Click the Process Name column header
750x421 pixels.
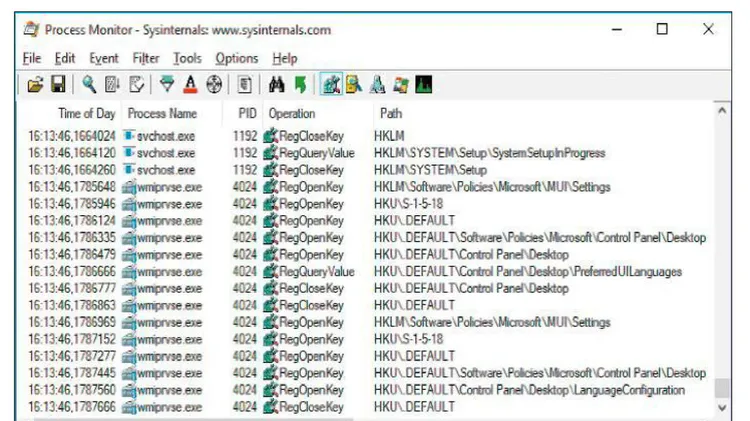click(162, 113)
